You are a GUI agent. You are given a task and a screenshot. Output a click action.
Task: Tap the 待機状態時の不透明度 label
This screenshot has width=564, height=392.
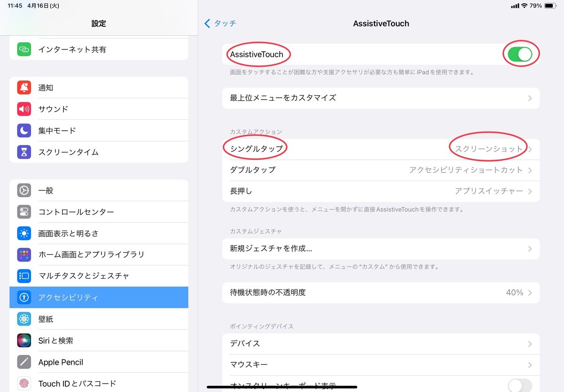[268, 292]
